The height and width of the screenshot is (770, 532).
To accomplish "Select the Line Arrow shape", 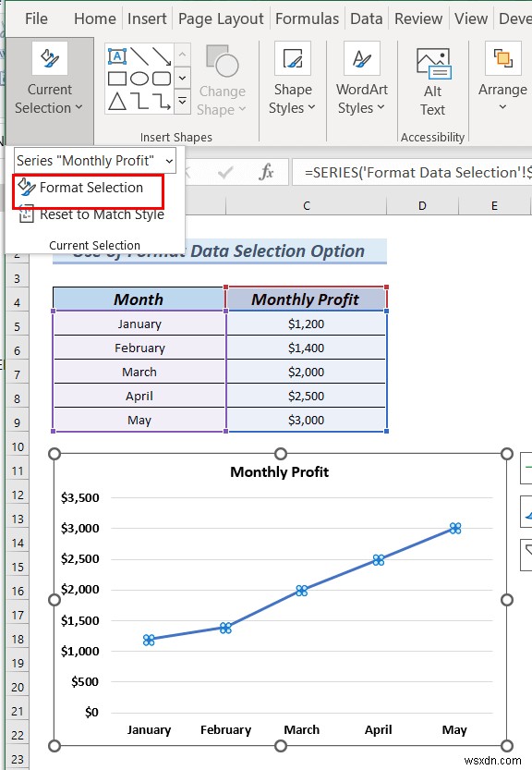I will click(162, 56).
